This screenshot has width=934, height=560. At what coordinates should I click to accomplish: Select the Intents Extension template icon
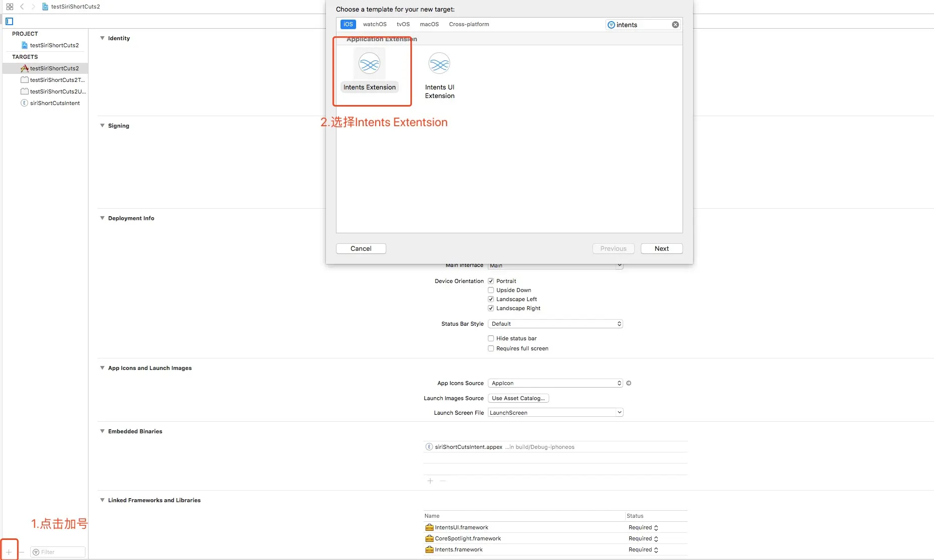369,63
